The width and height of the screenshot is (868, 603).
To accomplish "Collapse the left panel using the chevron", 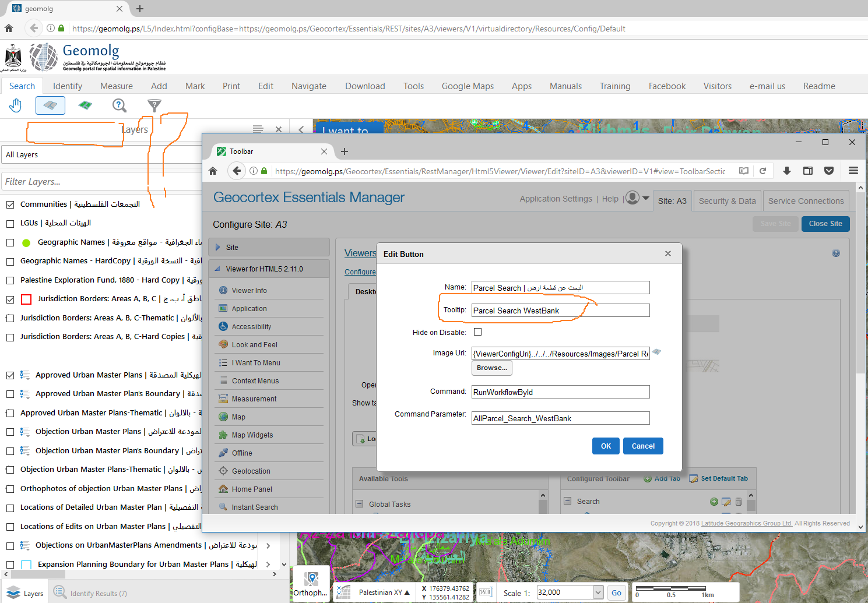I will [301, 129].
